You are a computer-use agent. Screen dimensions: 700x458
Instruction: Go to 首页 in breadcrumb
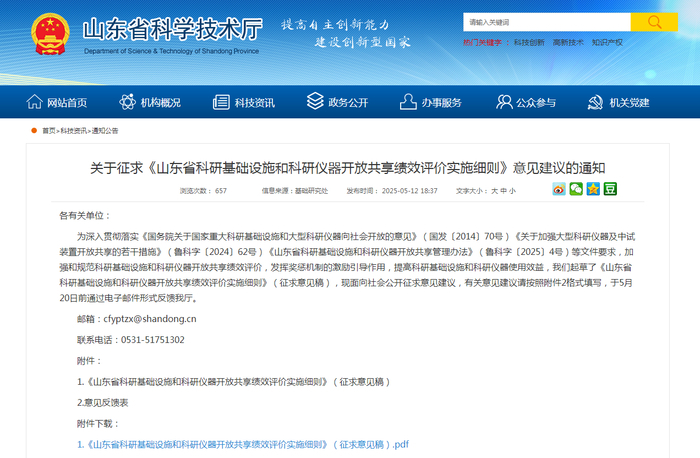click(x=49, y=131)
